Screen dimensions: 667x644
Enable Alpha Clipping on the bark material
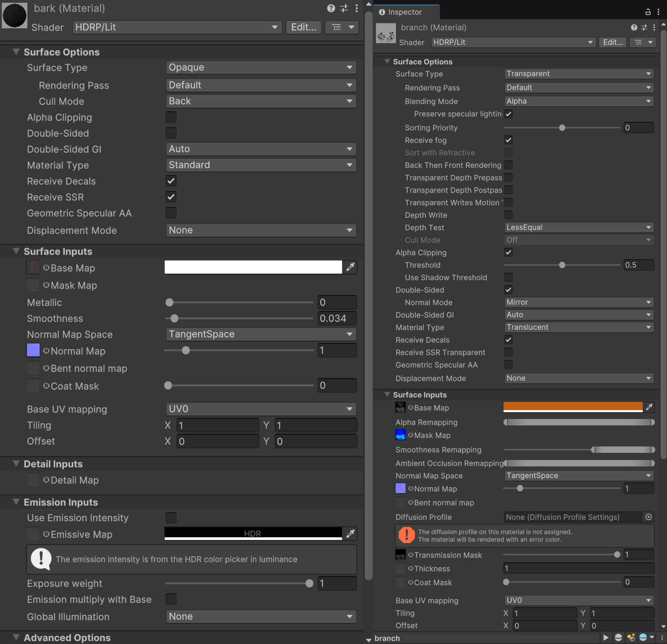[x=171, y=117]
